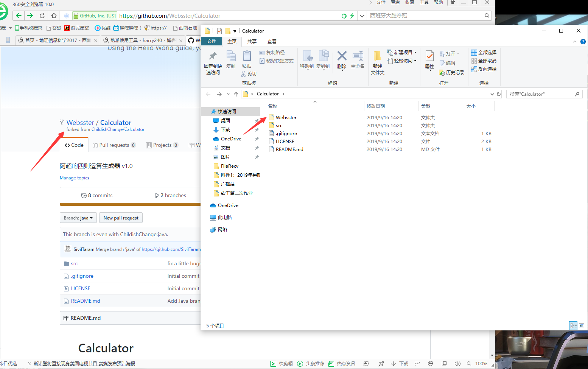Viewport: 588px width, 369px height.
Task: Switch to Share (共享) ribbon tab
Action: pos(252,42)
